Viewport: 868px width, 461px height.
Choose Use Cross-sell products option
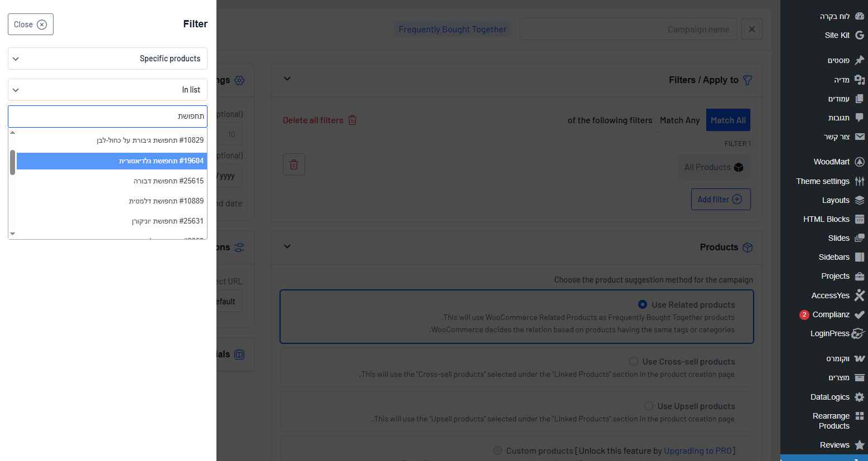[634, 361]
